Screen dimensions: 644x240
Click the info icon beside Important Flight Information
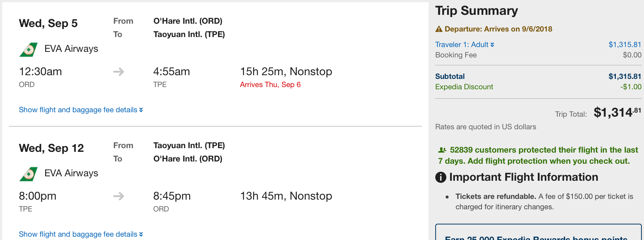click(x=440, y=177)
